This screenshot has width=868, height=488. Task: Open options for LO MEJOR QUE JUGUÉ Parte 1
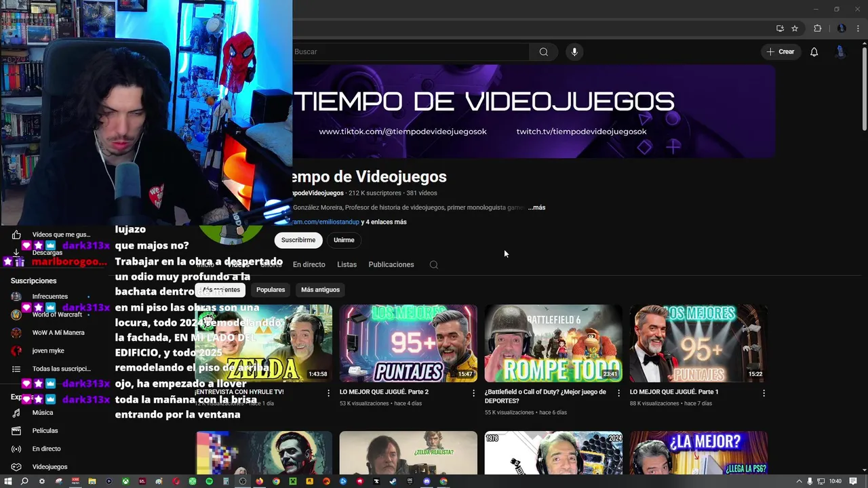(764, 393)
